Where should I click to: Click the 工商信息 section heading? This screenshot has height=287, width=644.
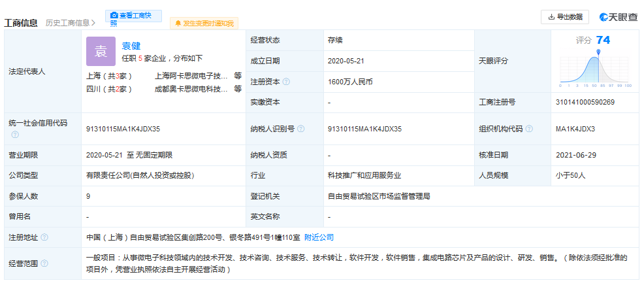[20, 23]
